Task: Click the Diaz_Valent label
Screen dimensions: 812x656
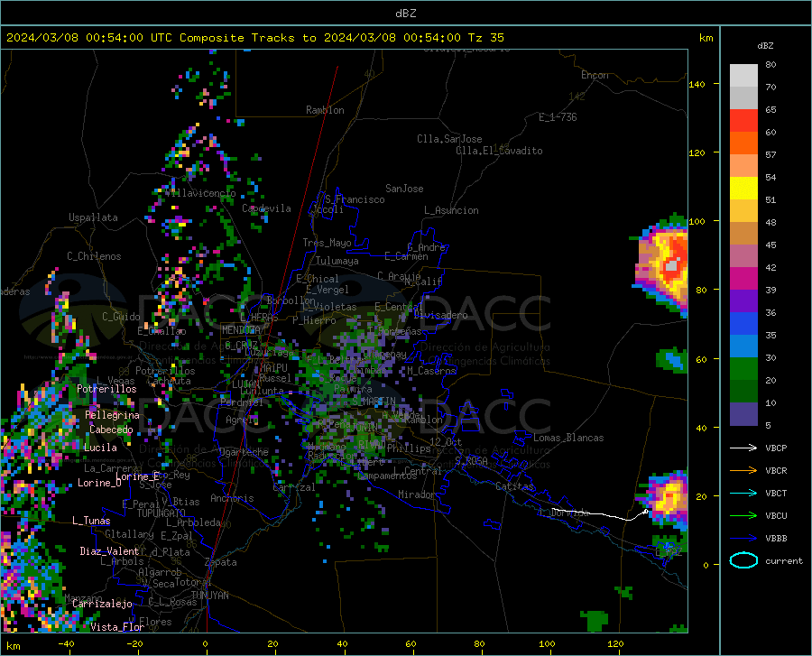Action: 109,551
